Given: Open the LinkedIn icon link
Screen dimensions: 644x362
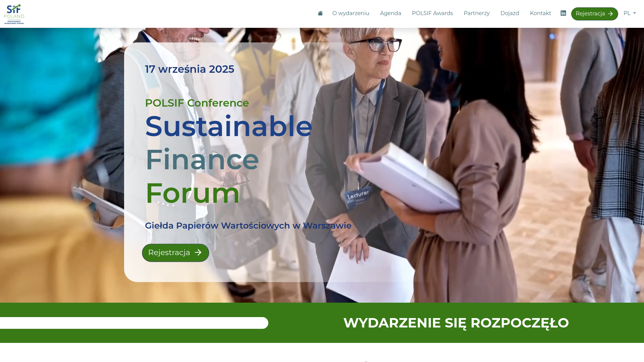Looking at the screenshot, I should [563, 13].
